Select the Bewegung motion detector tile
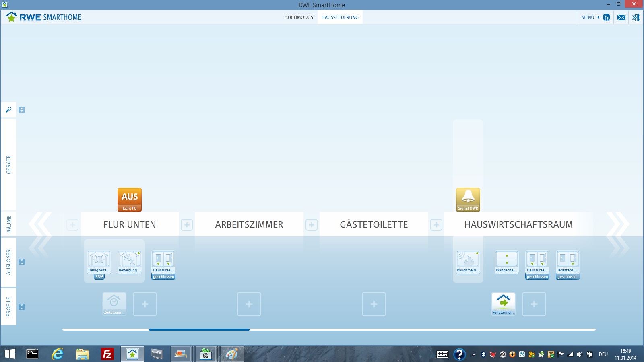644x362 pixels. pos(130,262)
